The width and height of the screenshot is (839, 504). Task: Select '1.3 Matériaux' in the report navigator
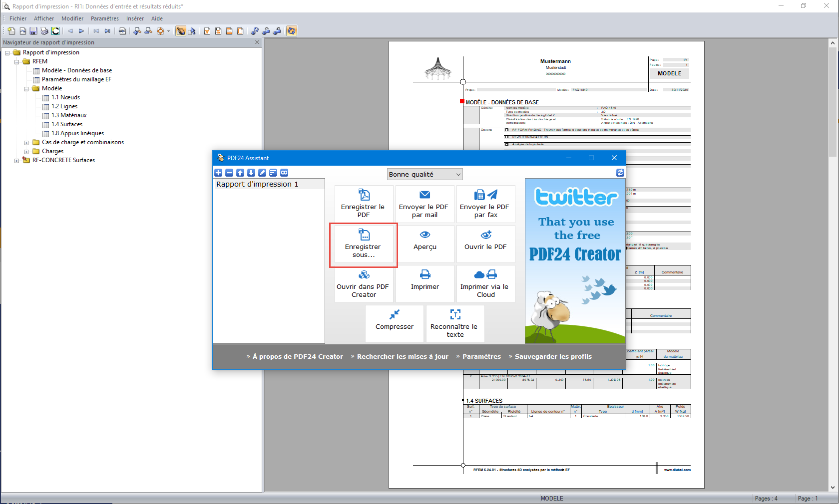69,115
